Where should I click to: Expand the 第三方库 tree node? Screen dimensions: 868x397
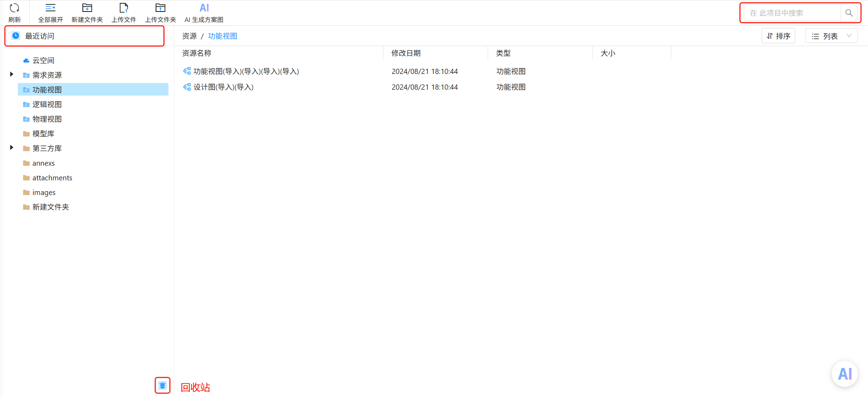pos(12,148)
